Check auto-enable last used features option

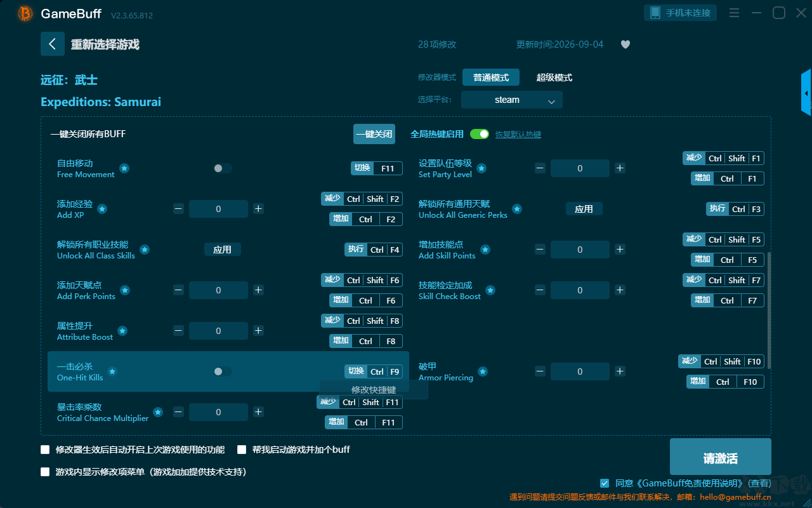click(x=45, y=450)
